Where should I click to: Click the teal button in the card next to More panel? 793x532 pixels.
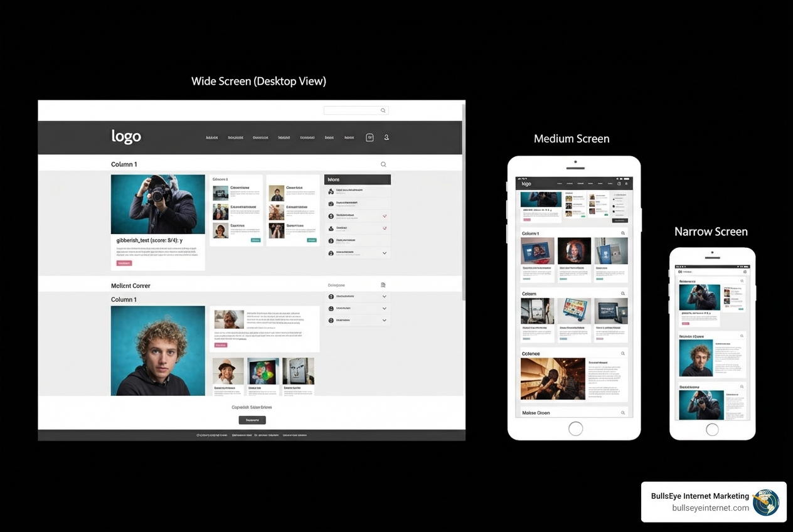click(312, 240)
